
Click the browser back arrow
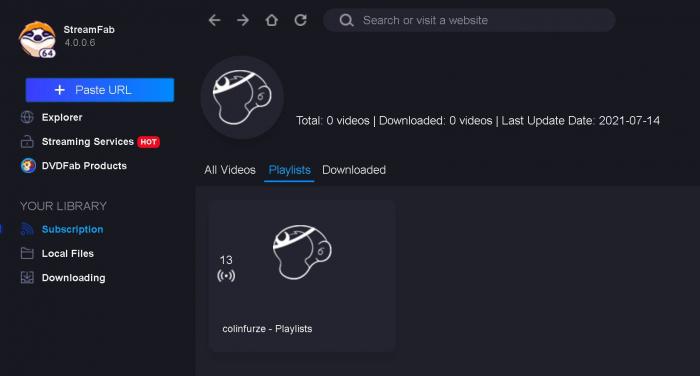[215, 20]
